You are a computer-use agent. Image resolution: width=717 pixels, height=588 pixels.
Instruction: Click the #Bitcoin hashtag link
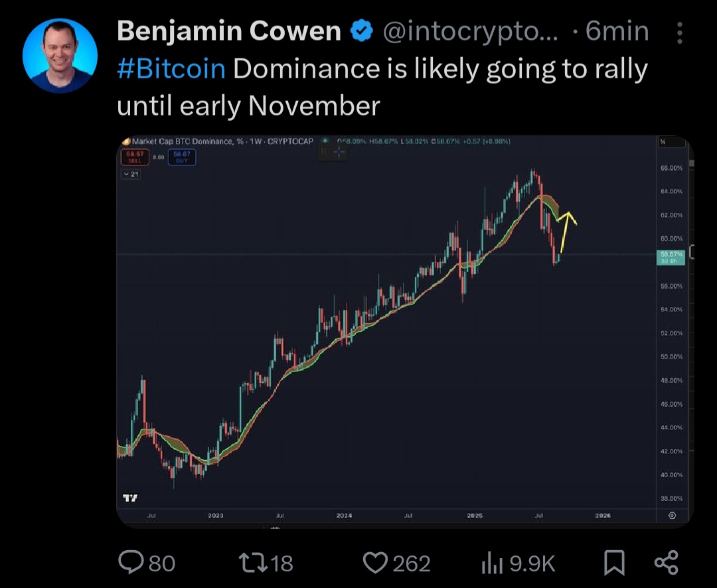point(171,69)
